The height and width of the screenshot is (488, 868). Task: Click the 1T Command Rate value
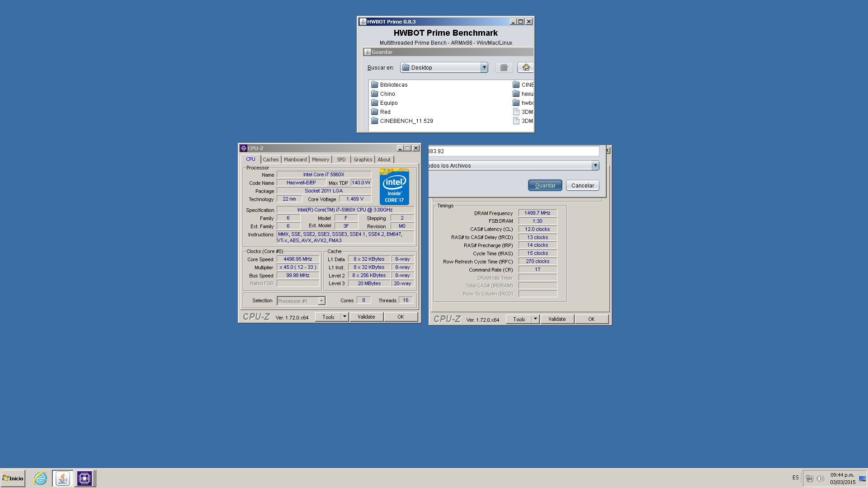click(x=538, y=269)
